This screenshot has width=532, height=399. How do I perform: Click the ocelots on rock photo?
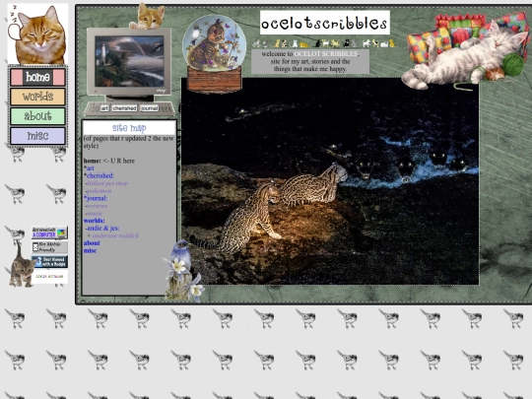330,181
